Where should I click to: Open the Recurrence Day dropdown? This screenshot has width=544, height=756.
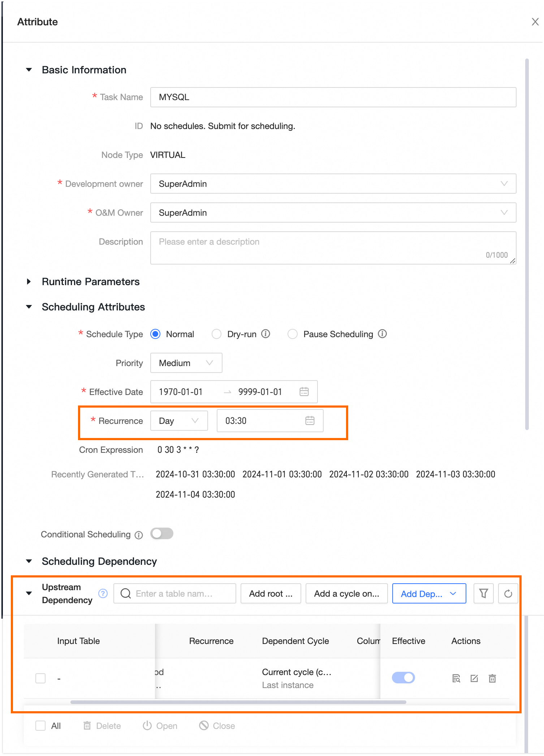click(x=179, y=421)
